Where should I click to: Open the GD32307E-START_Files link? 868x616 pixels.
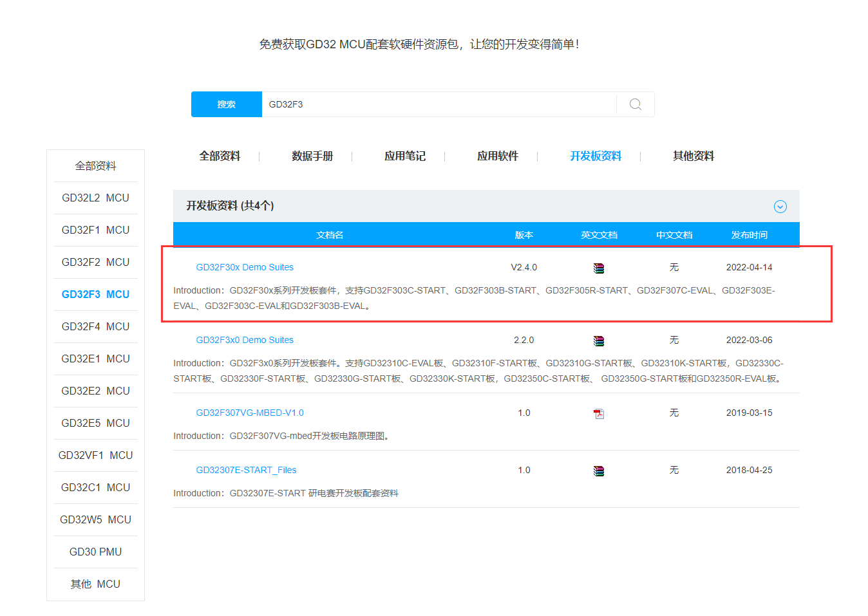[x=246, y=470]
